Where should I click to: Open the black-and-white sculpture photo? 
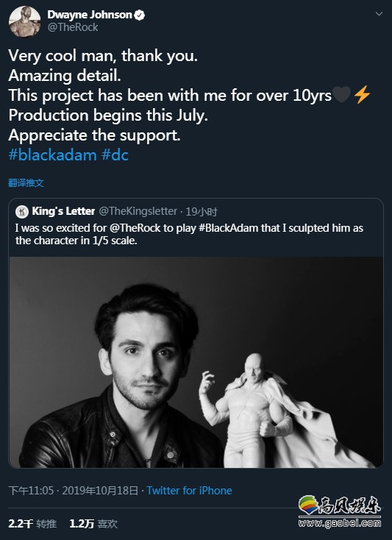[x=196, y=362]
